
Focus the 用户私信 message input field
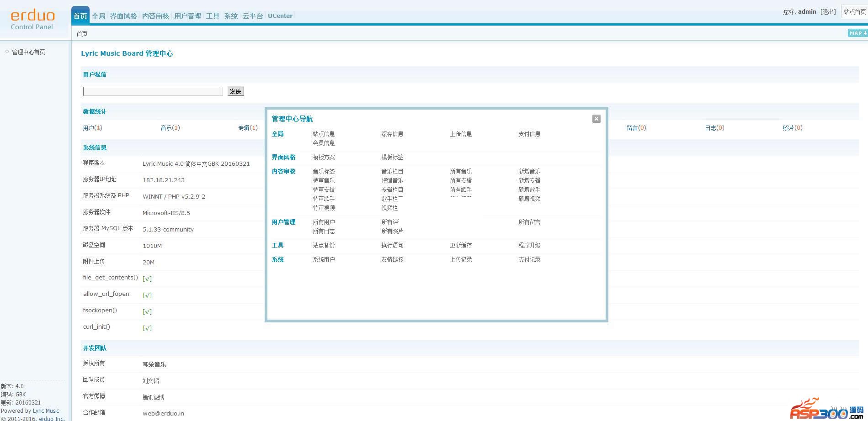[x=153, y=91]
